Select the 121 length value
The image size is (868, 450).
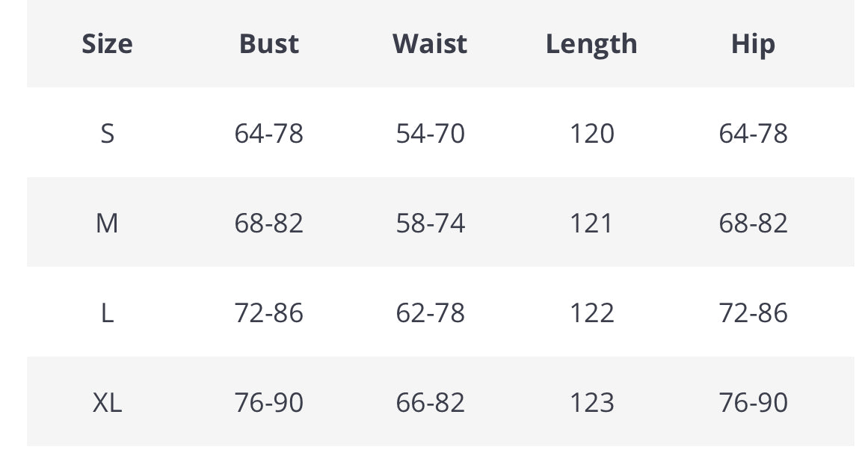pyautogui.click(x=591, y=224)
